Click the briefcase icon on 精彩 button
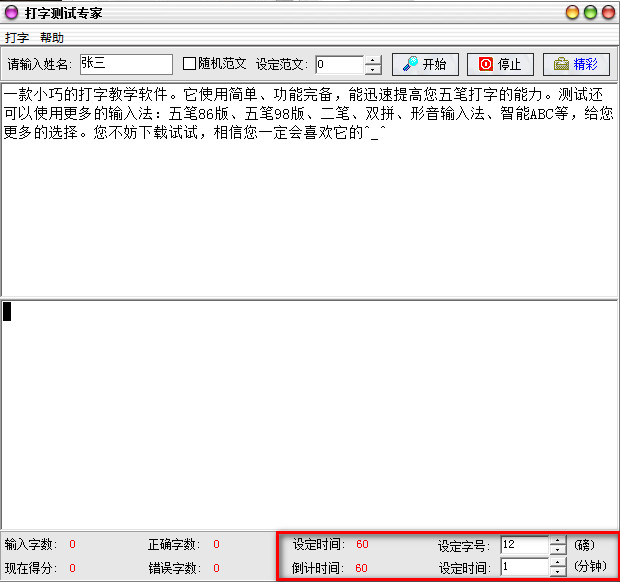This screenshot has width=620, height=582. click(x=561, y=64)
